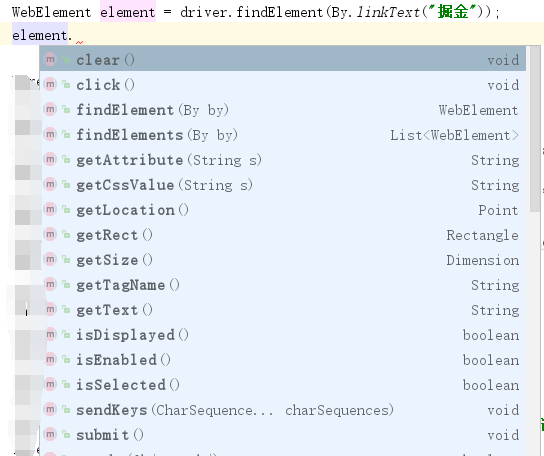
Task: Select findElements(By by) completion
Action: [x=283, y=135]
